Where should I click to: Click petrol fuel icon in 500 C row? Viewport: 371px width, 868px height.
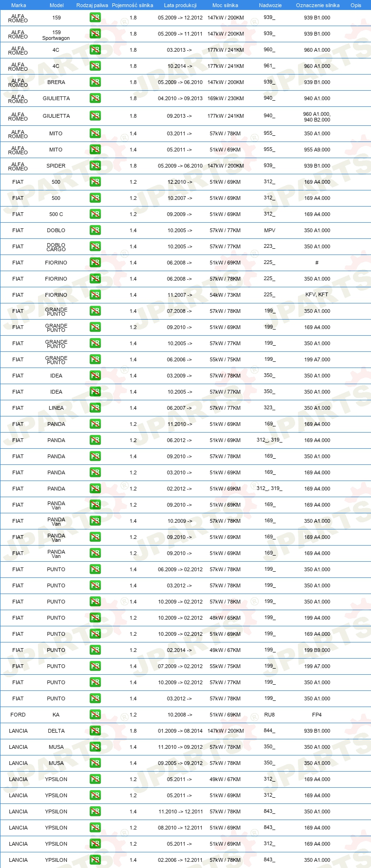click(95, 214)
